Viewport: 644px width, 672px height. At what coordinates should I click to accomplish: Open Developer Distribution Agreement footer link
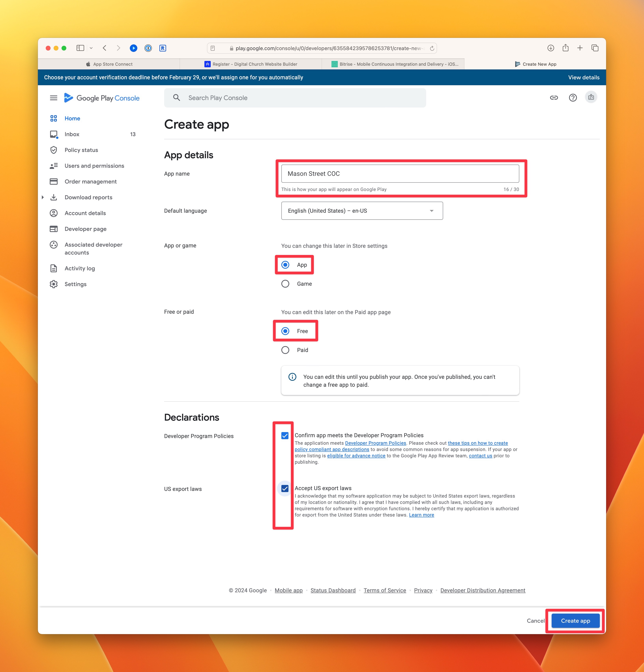pos(483,590)
